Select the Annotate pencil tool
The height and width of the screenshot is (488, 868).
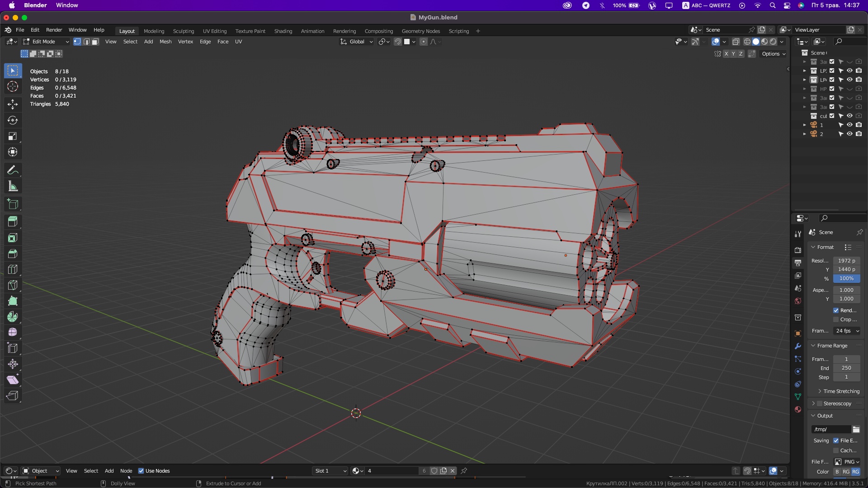[x=13, y=170]
